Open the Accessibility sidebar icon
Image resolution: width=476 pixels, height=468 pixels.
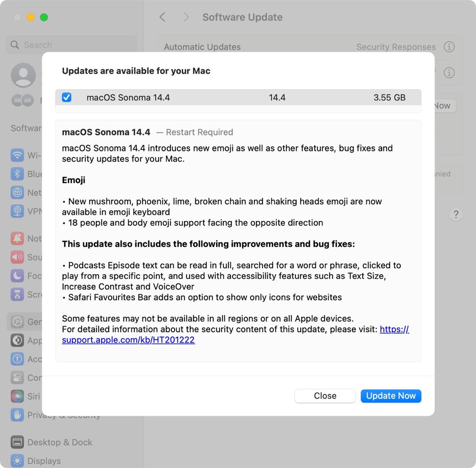(17, 359)
